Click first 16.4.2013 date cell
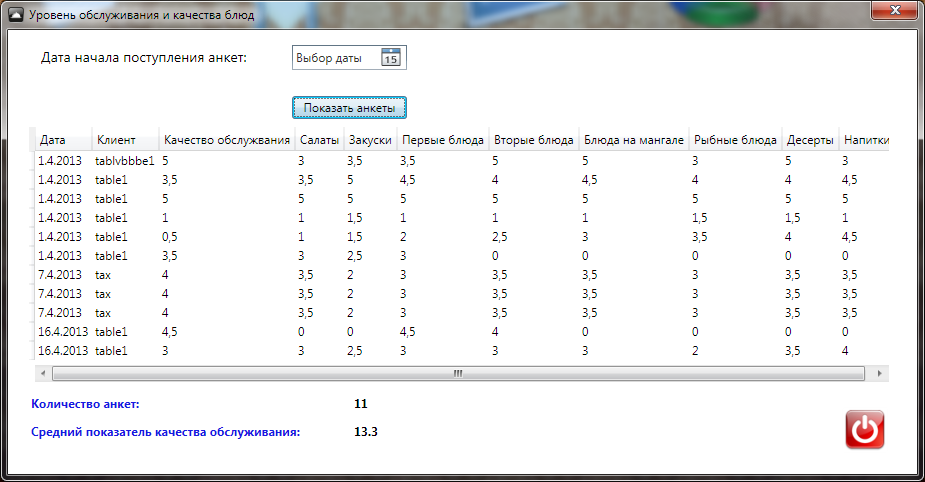This screenshot has width=925, height=482. (63, 332)
